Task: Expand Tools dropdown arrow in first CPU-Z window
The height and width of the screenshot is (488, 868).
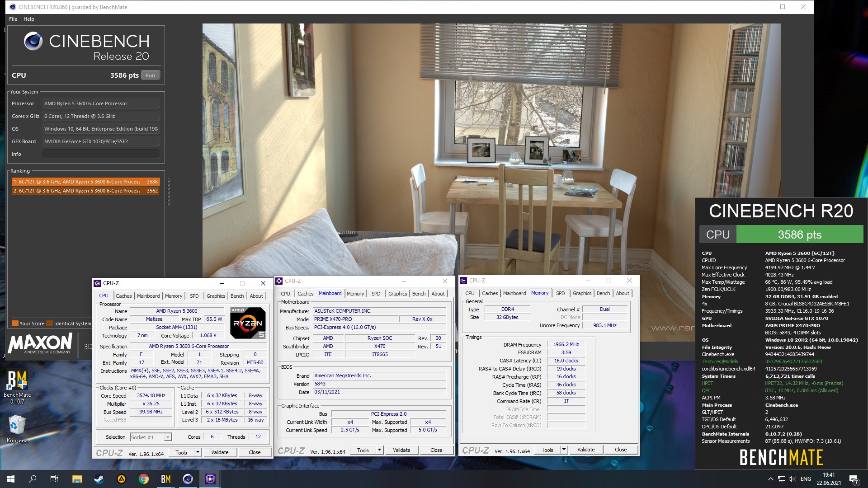Action: (198, 452)
